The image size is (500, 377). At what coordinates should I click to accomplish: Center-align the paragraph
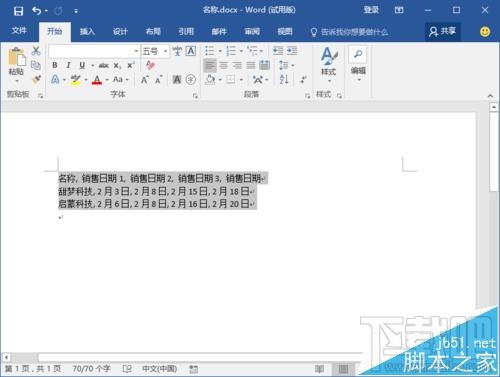pyautogui.click(x=224, y=65)
